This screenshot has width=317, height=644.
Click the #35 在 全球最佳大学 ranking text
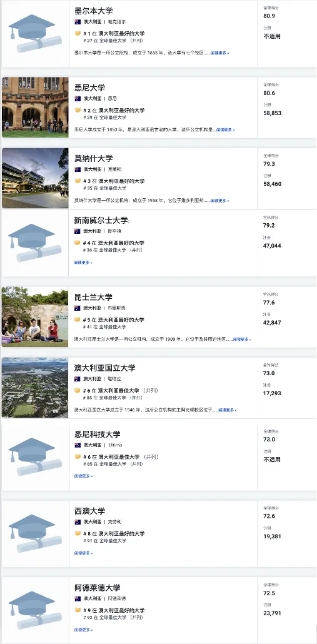click(x=104, y=188)
